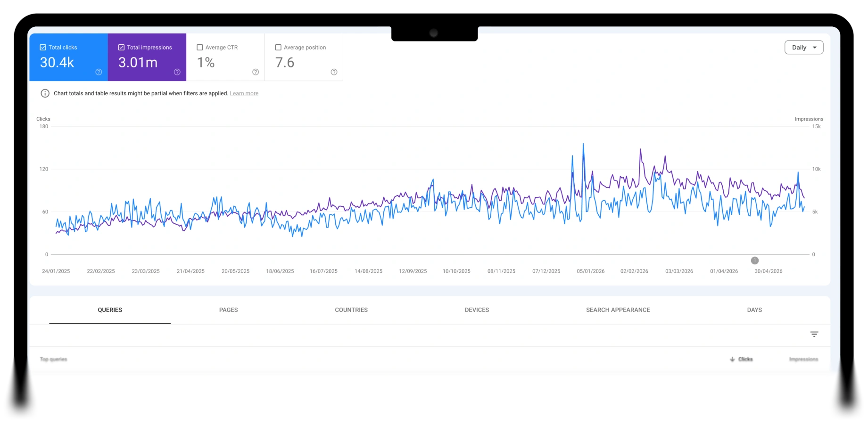The height and width of the screenshot is (425, 868).
Task: Switch to the Countries tab
Action: coord(351,310)
